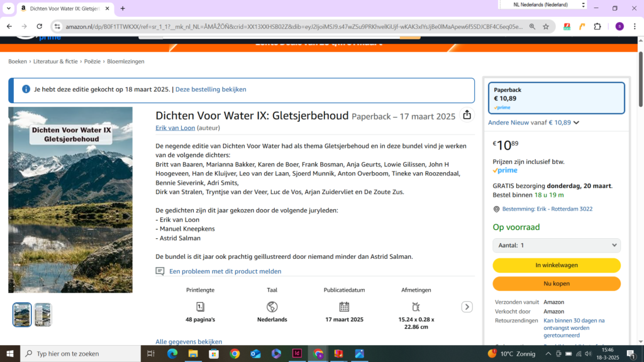Report a problem via Een probleem met dit product melden
Image resolution: width=644 pixels, height=362 pixels.
[x=225, y=271]
